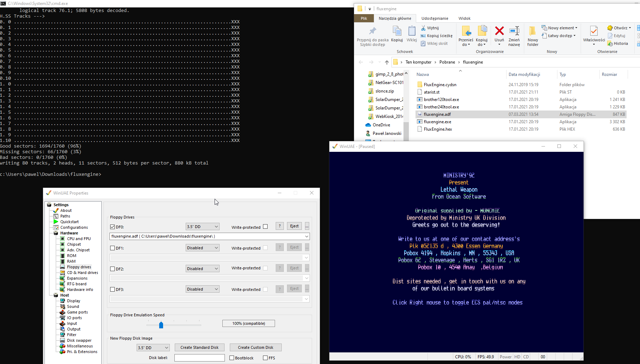Viewport: 640px width, 364px height.
Task: Open Disk swapper page
Action: 79,340
